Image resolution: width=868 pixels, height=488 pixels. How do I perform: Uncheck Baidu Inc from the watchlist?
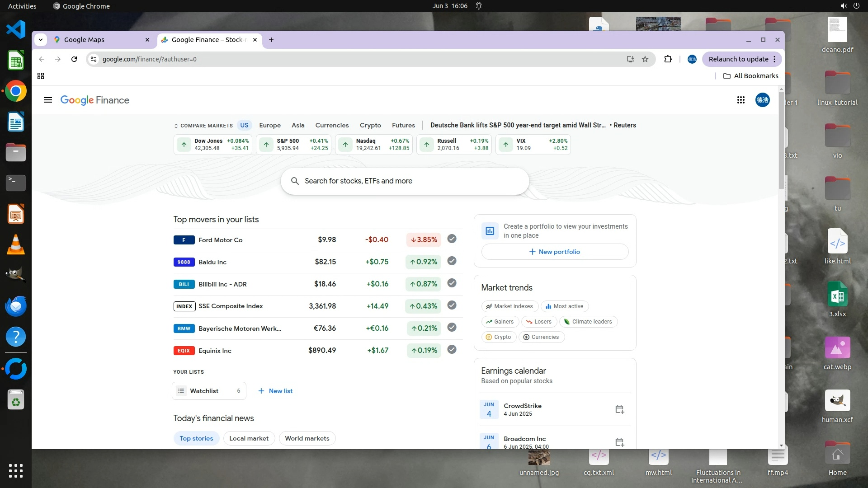click(452, 261)
